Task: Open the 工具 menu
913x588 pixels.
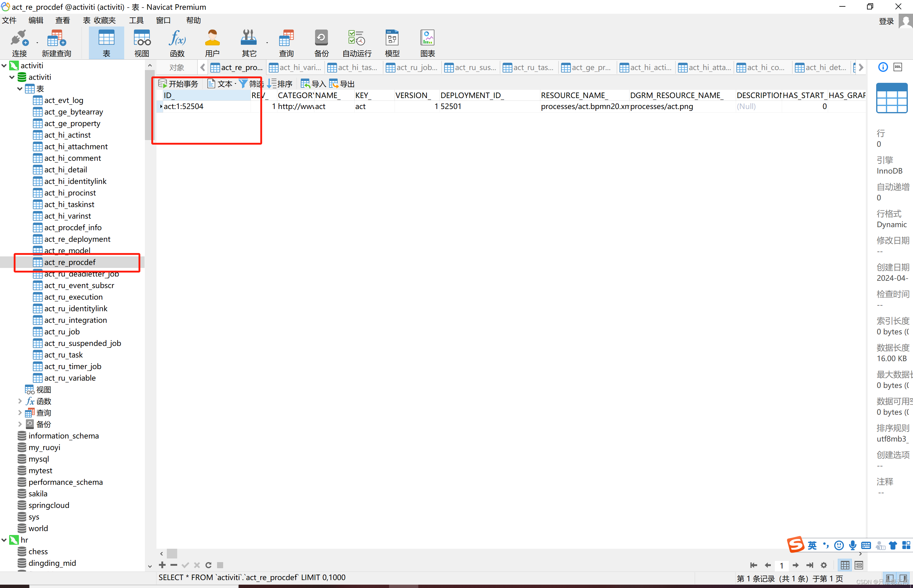Action: coord(136,20)
